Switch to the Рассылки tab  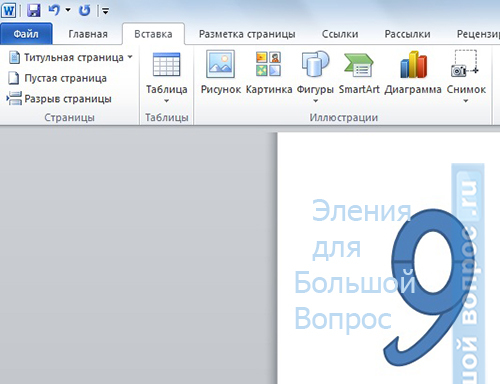[x=407, y=34]
